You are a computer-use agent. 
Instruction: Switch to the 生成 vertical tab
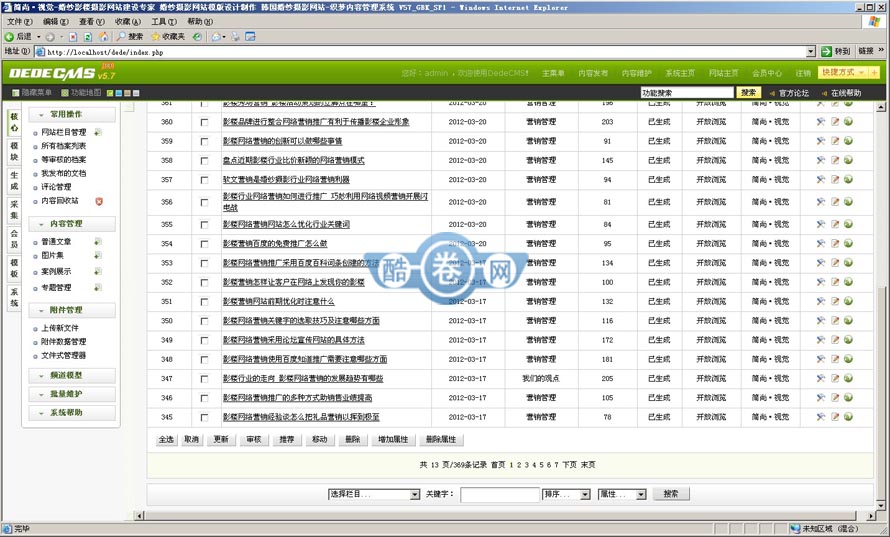(14, 181)
